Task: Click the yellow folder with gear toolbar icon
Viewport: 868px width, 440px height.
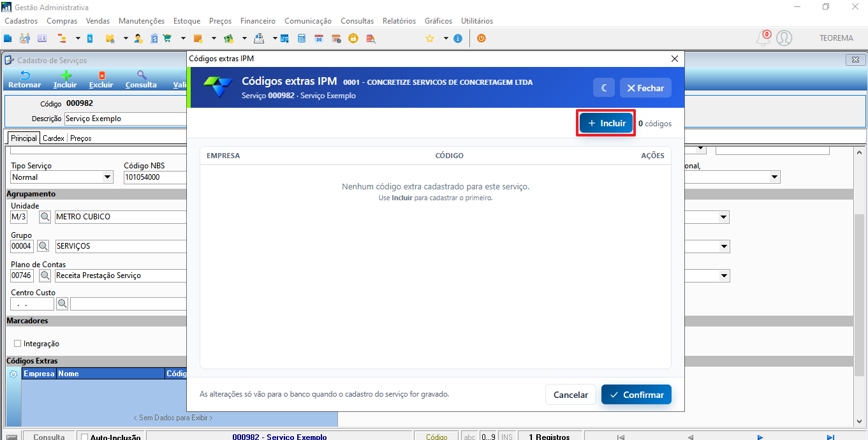Action: pos(110,38)
